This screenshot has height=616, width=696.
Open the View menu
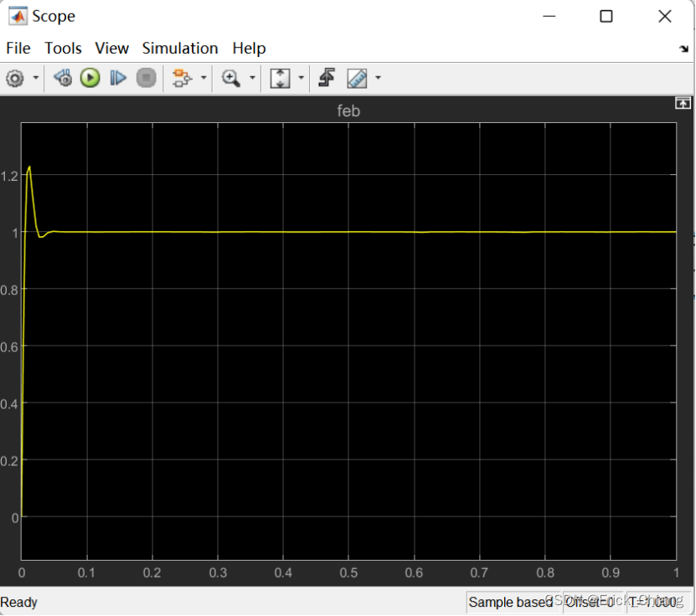(112, 48)
